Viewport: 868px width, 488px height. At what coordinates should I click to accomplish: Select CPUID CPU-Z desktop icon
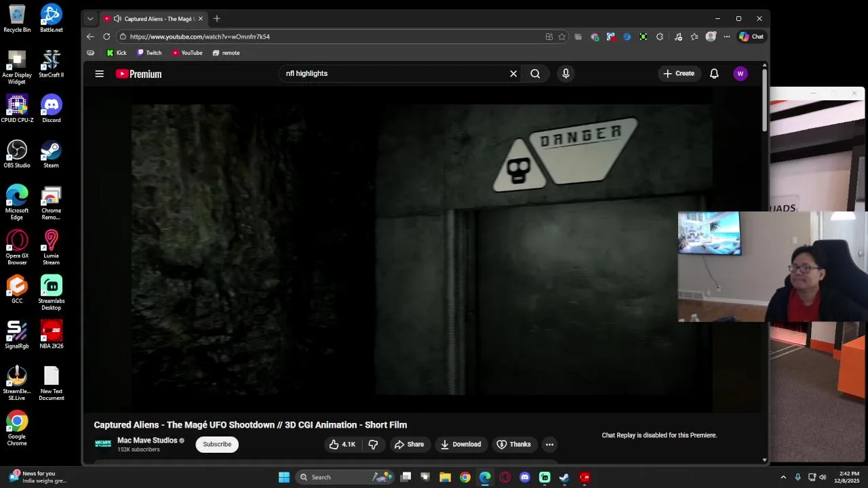tap(17, 108)
